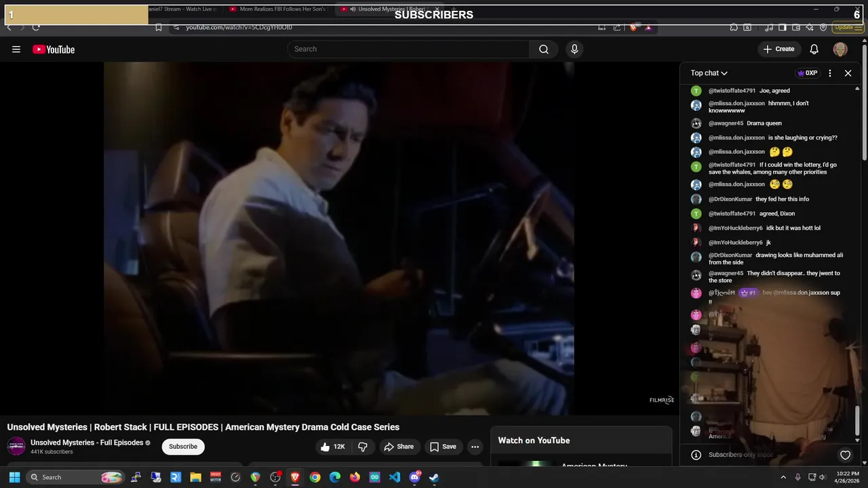Subscribe to Unsolved Mysteries channel
The image size is (868, 488).
(x=183, y=447)
